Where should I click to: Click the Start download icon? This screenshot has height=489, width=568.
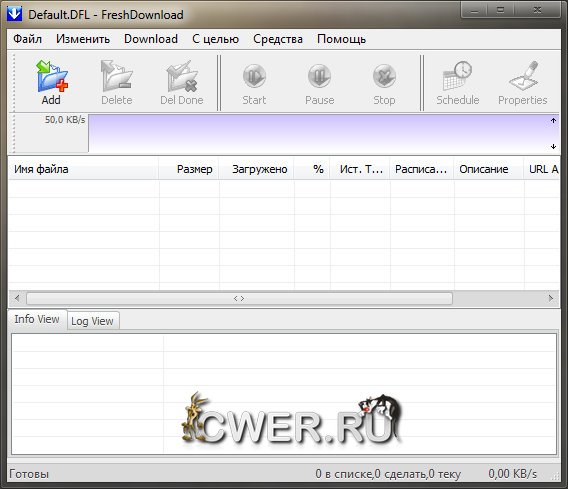[254, 84]
